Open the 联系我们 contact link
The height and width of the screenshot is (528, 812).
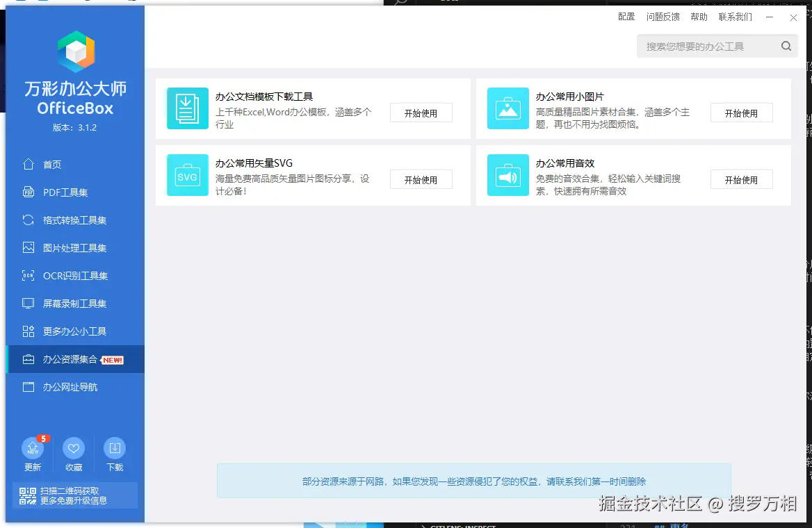click(x=736, y=17)
